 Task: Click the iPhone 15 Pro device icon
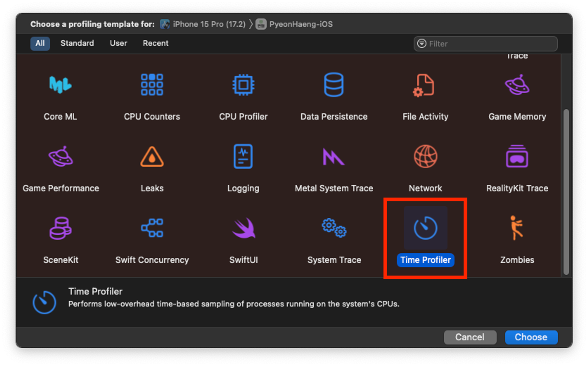(x=165, y=24)
